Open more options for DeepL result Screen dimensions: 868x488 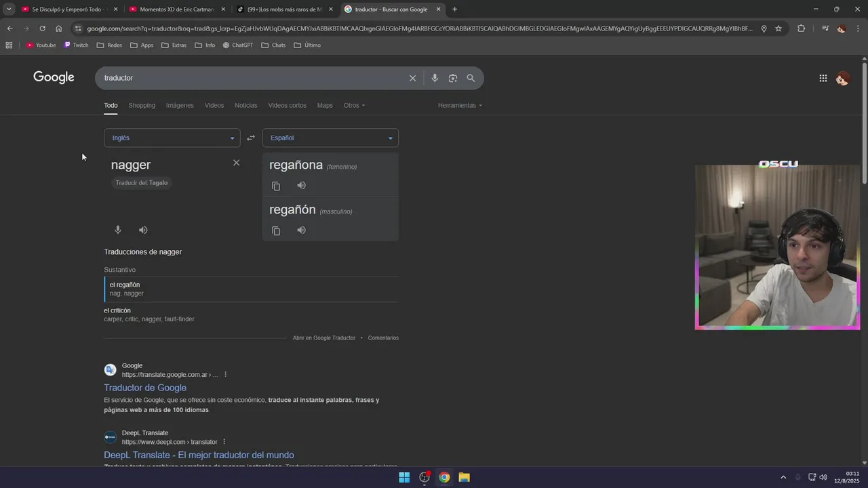tap(224, 442)
